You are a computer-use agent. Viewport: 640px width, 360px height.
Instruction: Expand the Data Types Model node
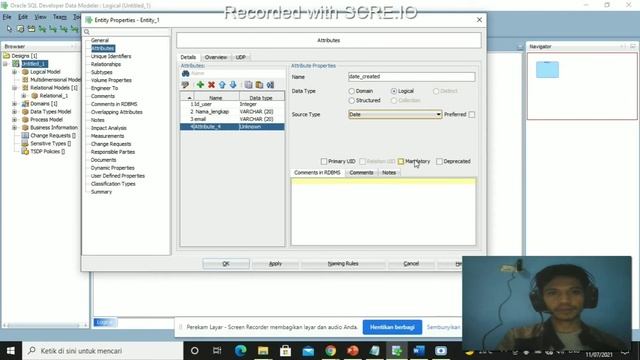tap(15, 111)
